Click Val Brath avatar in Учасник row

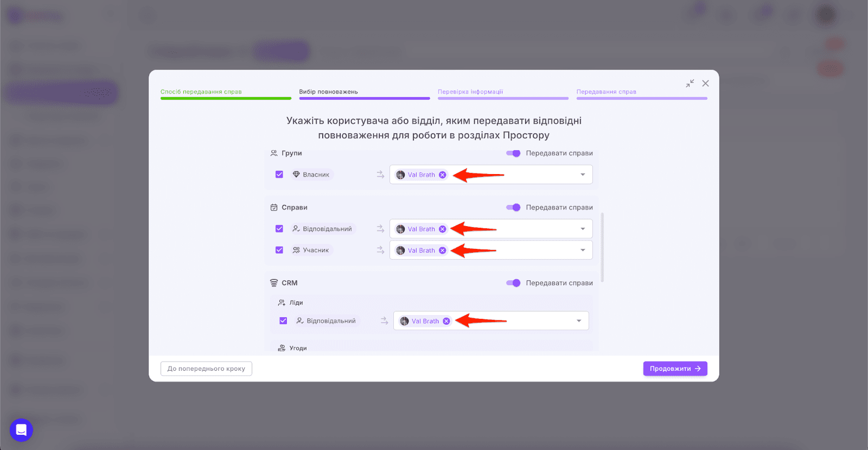pos(400,250)
